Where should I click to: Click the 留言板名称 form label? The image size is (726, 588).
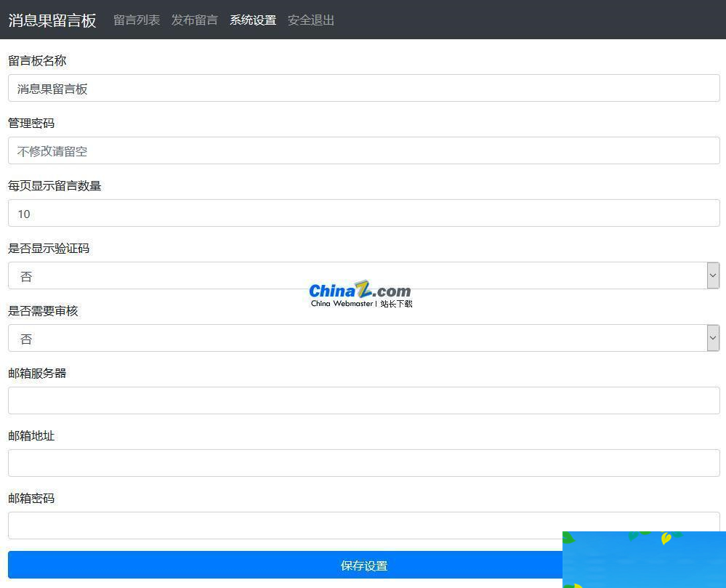coord(36,60)
